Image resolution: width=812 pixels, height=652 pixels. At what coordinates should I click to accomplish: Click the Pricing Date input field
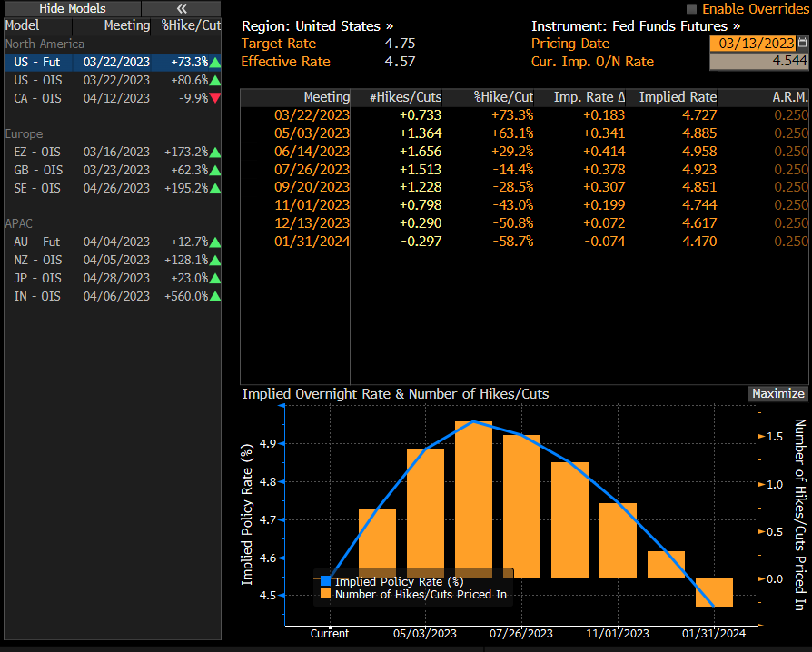tap(751, 44)
